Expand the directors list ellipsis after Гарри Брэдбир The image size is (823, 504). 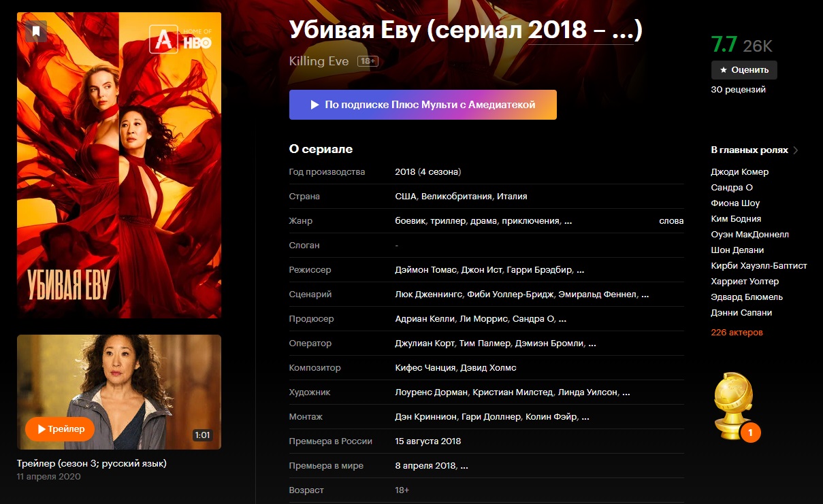[581, 270]
